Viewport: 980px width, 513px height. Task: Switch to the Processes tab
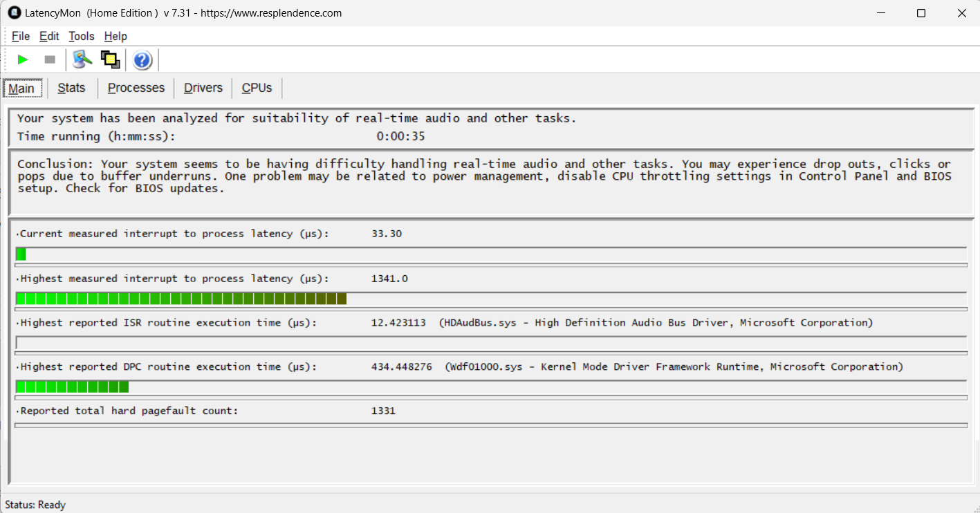[x=136, y=88]
